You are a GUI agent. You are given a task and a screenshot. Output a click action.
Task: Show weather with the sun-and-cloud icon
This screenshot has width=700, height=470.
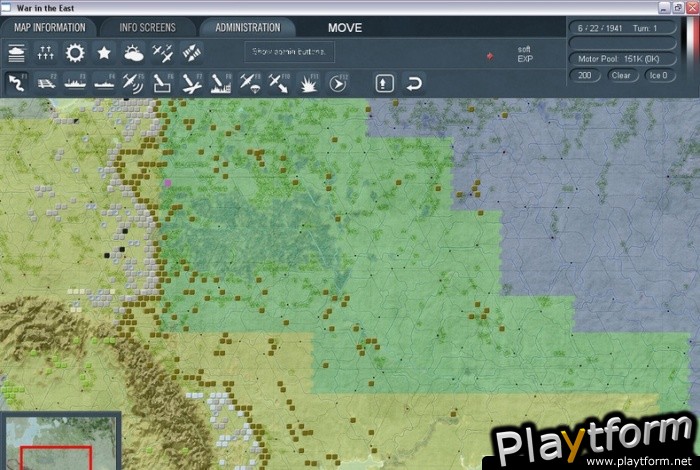click(133, 53)
